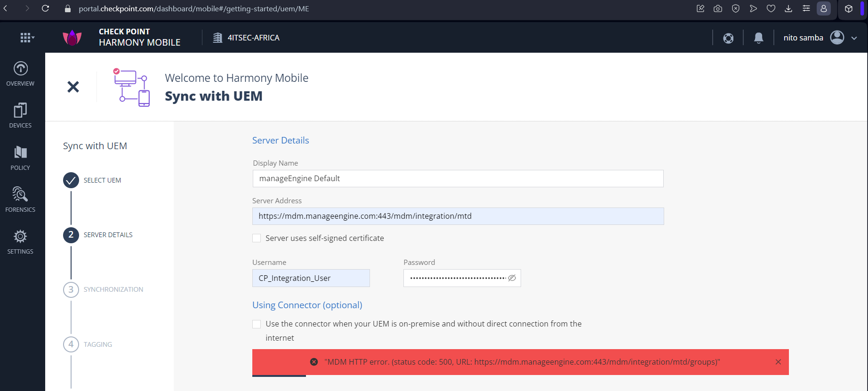Take a snapshot with the camera icon
Viewport: 868px width, 391px height.
[718, 8]
